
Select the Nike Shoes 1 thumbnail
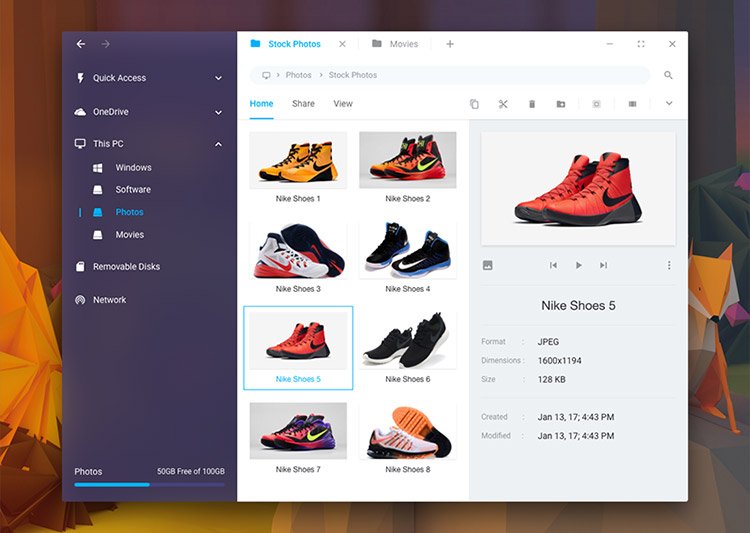(298, 160)
